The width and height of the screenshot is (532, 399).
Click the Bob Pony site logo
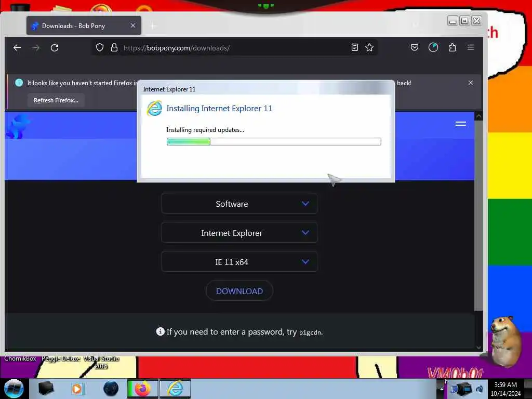(x=18, y=127)
